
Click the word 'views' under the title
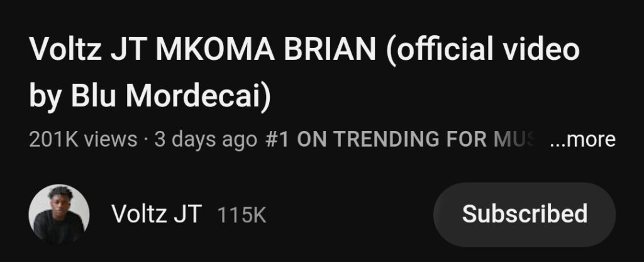coord(110,139)
